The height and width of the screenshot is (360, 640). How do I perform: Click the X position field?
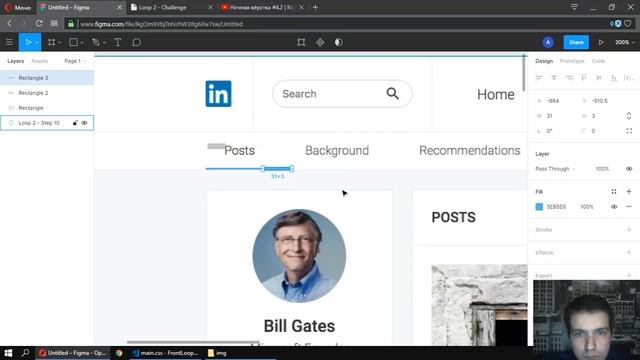[553, 101]
